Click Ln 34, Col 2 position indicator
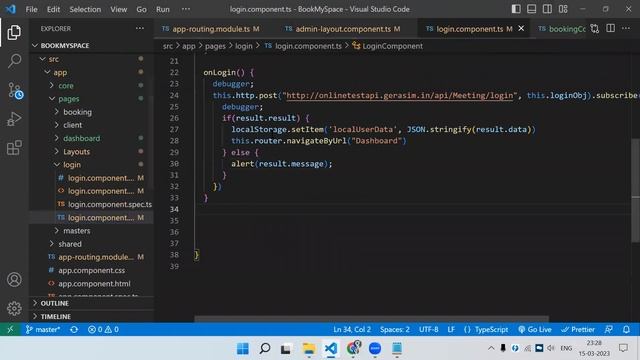 point(352,329)
